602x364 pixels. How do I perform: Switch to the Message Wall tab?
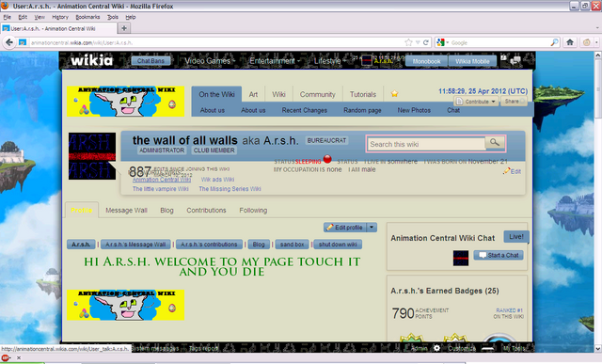tap(126, 211)
